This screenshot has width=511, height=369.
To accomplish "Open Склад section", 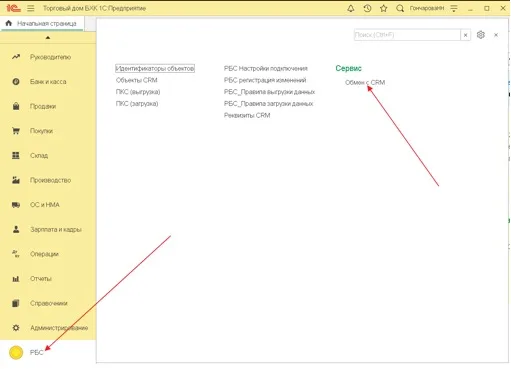I will (39, 156).
